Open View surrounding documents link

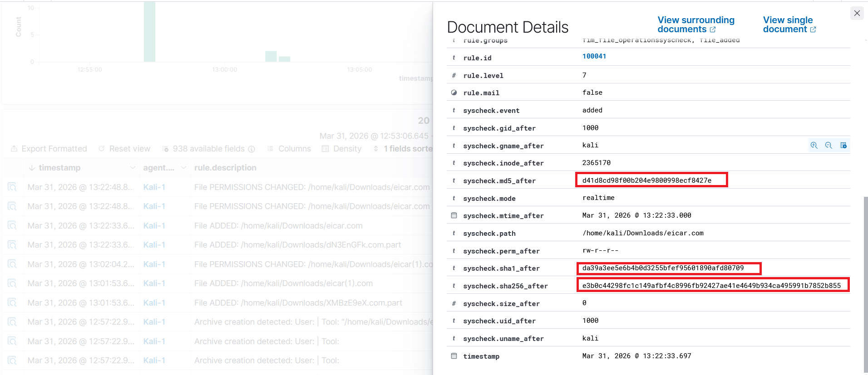[x=695, y=24]
